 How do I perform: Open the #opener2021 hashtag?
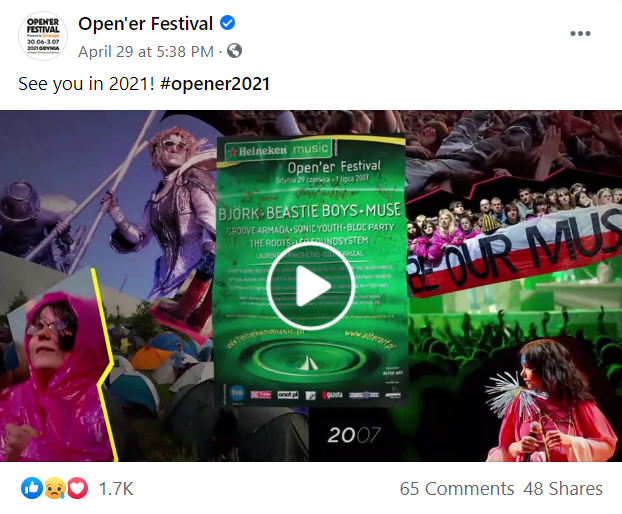(215, 84)
